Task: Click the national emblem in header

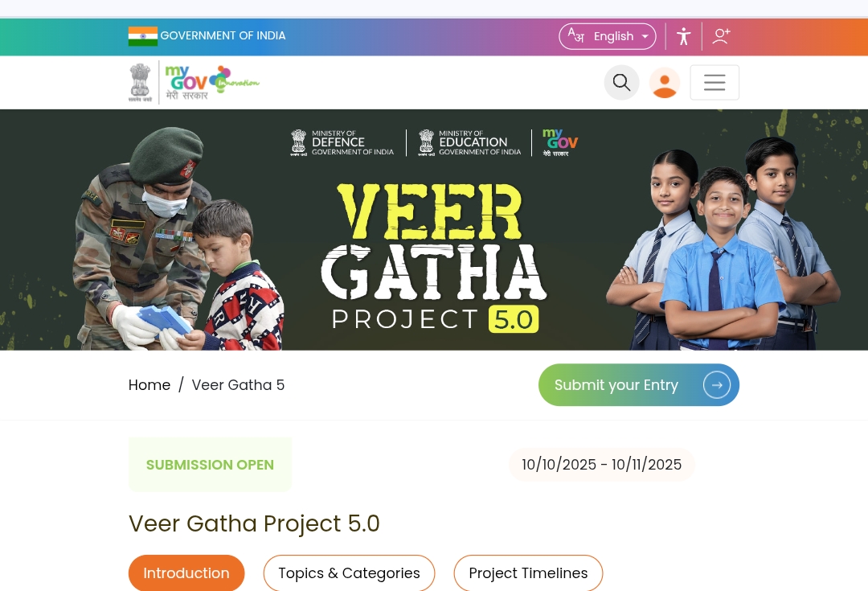Action: tap(140, 83)
